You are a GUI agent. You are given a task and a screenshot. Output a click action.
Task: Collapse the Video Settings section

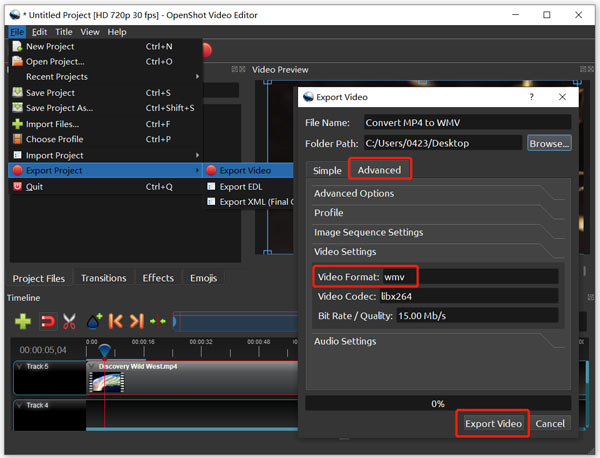coord(438,252)
